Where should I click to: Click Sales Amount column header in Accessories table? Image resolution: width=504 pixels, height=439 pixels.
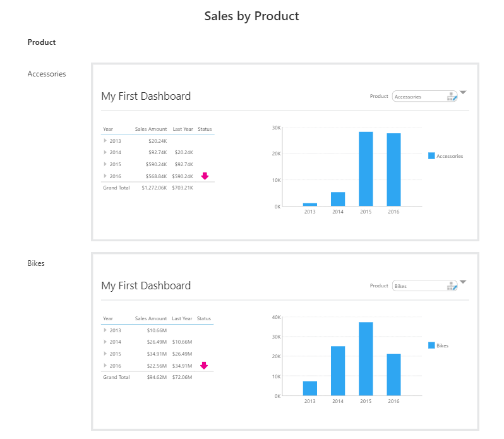[150, 129]
